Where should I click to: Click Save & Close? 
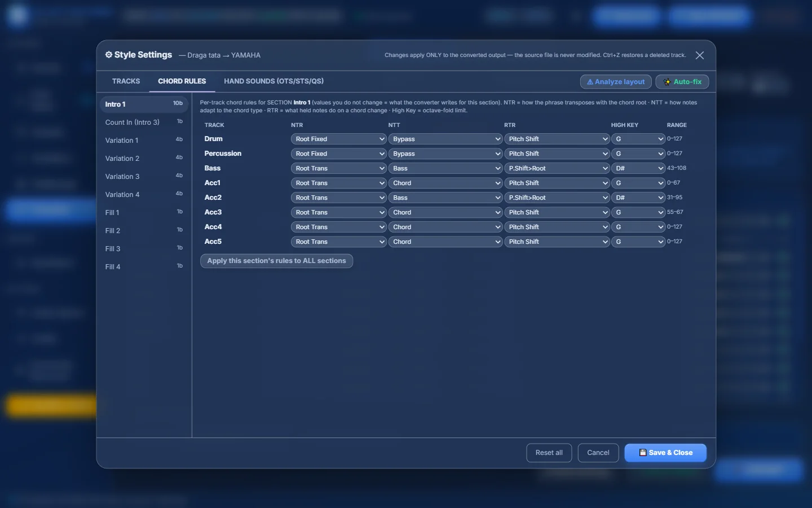665,453
